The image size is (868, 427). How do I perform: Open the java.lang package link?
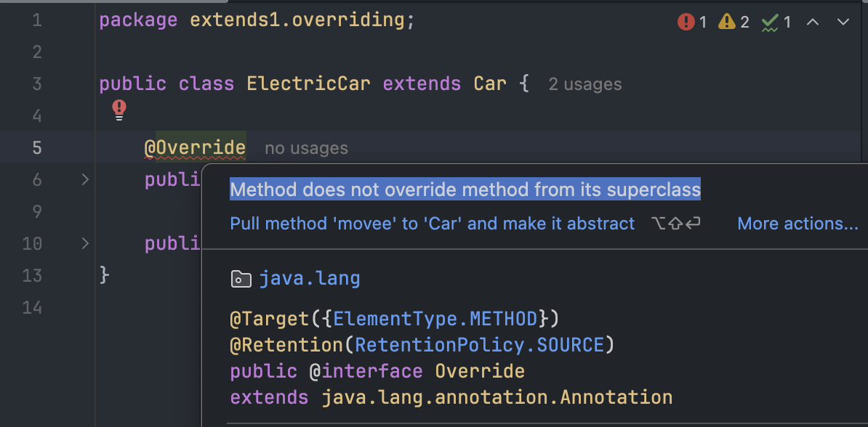pyautogui.click(x=310, y=278)
